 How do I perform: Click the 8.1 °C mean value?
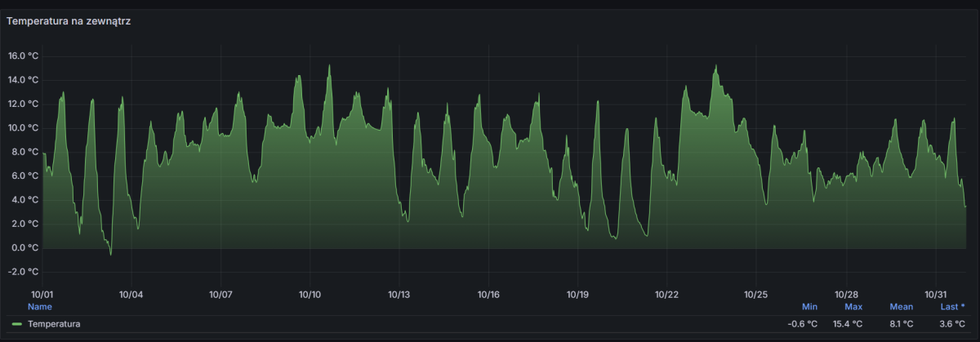pos(901,324)
